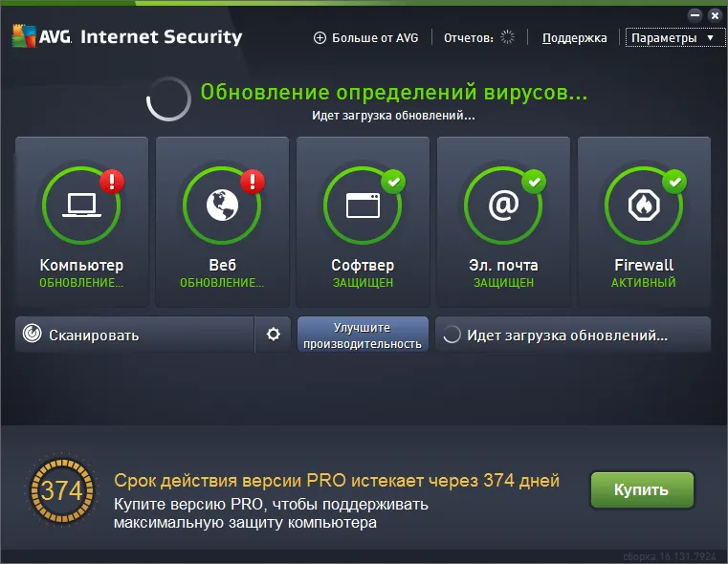
Task: Click the AVG logo icon
Action: pos(24,36)
